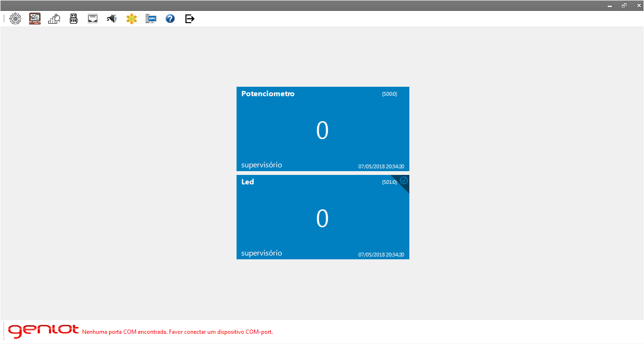Open the yellow network mesh icon

point(132,19)
